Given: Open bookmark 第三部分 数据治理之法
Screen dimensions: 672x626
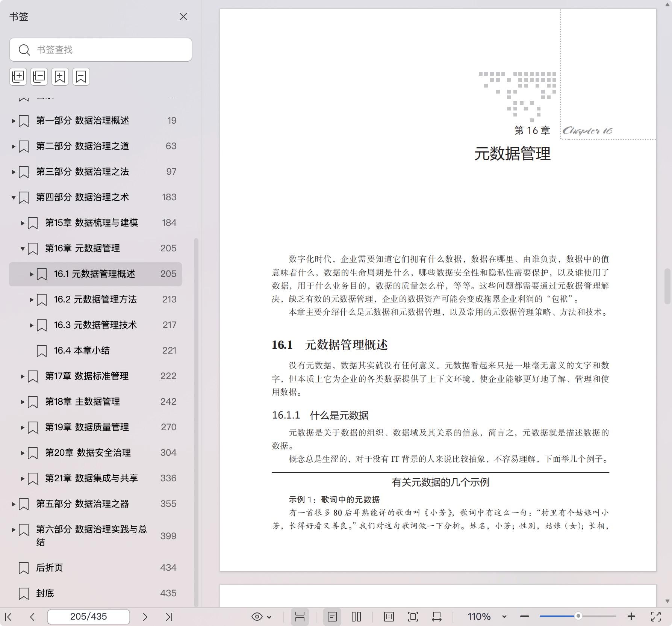Looking at the screenshot, I should [x=82, y=172].
